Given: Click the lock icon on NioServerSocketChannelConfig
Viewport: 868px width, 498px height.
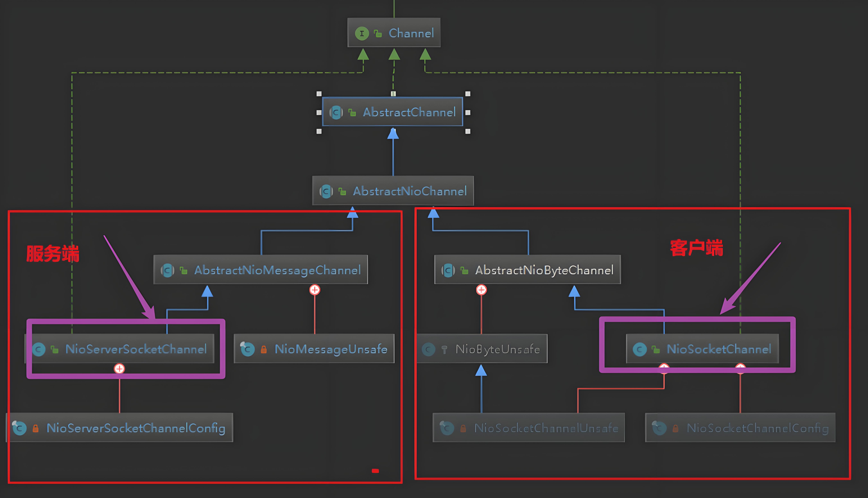Looking at the screenshot, I should pyautogui.click(x=36, y=428).
